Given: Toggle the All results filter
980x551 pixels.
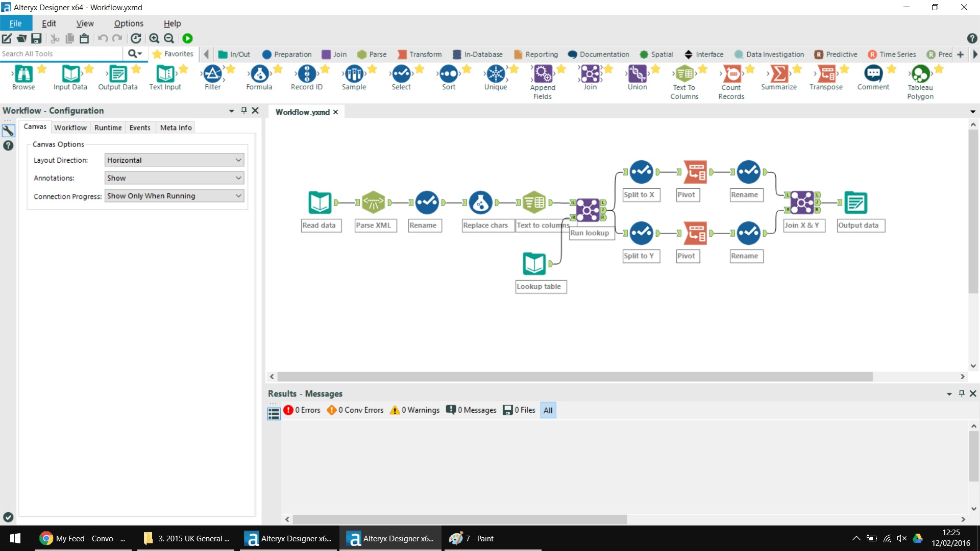Looking at the screenshot, I should coord(548,410).
